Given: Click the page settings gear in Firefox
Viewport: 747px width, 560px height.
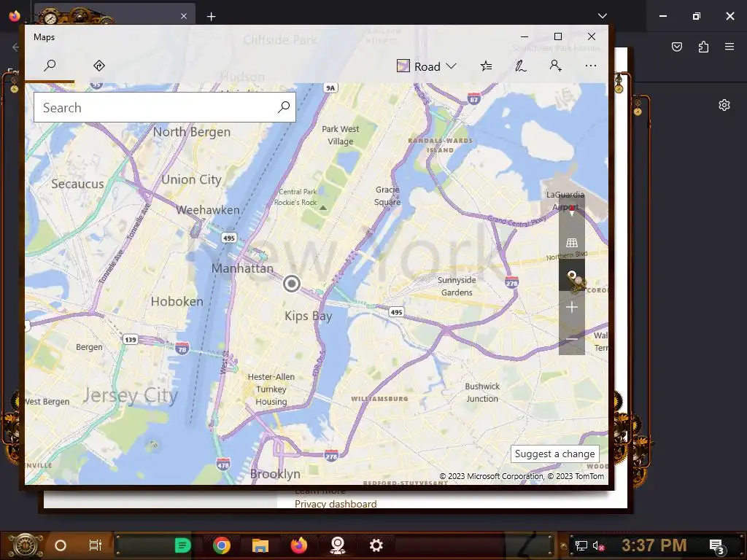Looking at the screenshot, I should [724, 105].
